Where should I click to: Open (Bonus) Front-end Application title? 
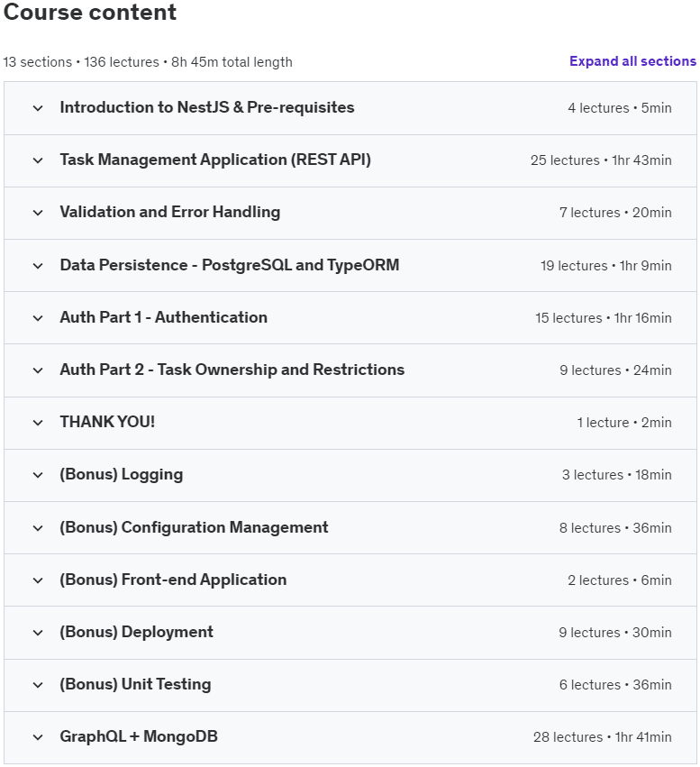coord(173,580)
